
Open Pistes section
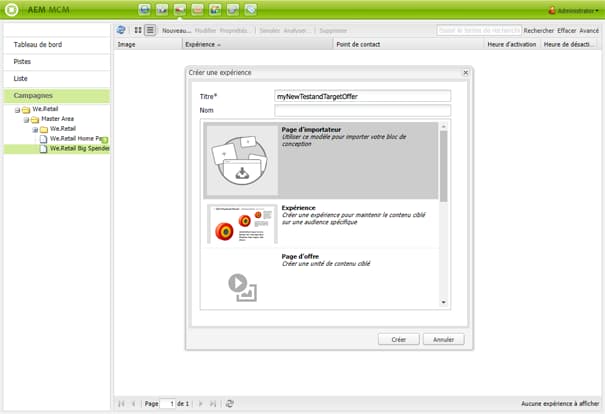tap(57, 62)
